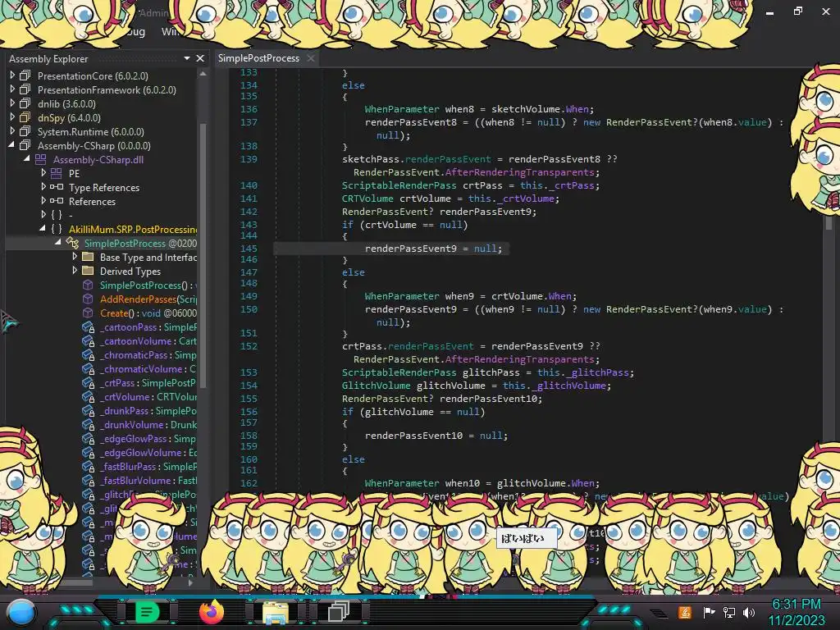840x630 pixels.
Task: Collapse the Assembly-CSharp.dll module node
Action: pos(27,159)
